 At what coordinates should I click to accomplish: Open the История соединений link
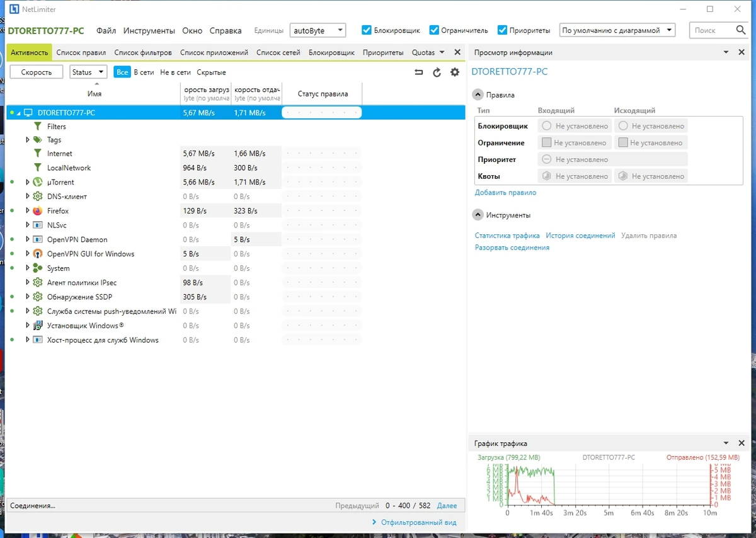(580, 236)
